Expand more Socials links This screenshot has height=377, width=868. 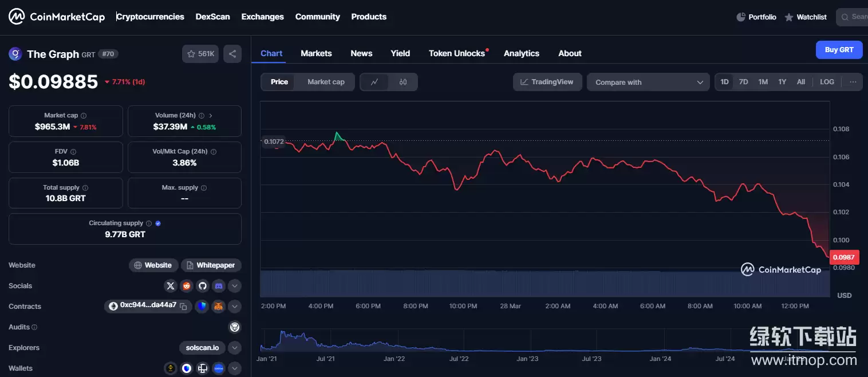234,286
